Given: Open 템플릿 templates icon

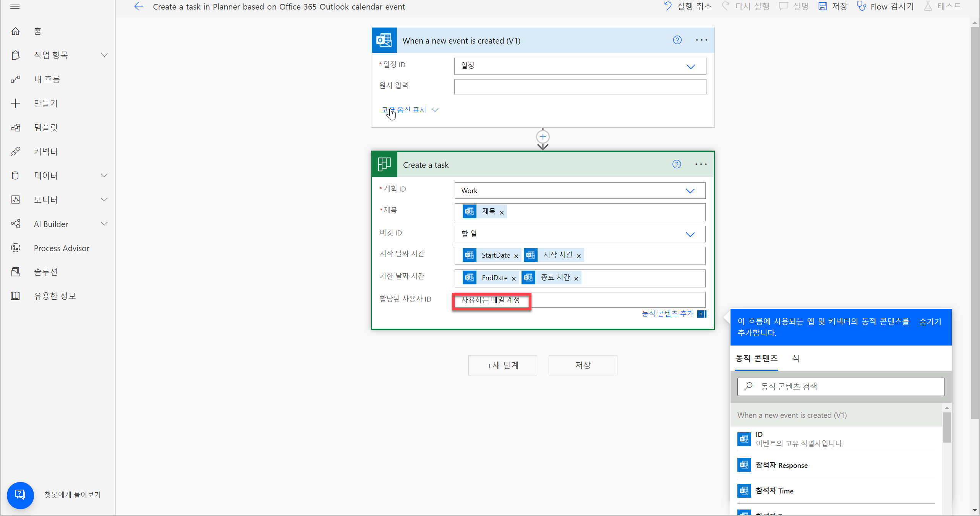Looking at the screenshot, I should pyautogui.click(x=16, y=127).
